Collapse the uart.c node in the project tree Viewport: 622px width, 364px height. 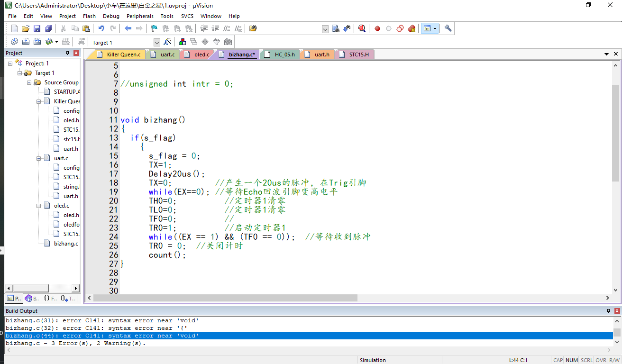tap(38, 158)
